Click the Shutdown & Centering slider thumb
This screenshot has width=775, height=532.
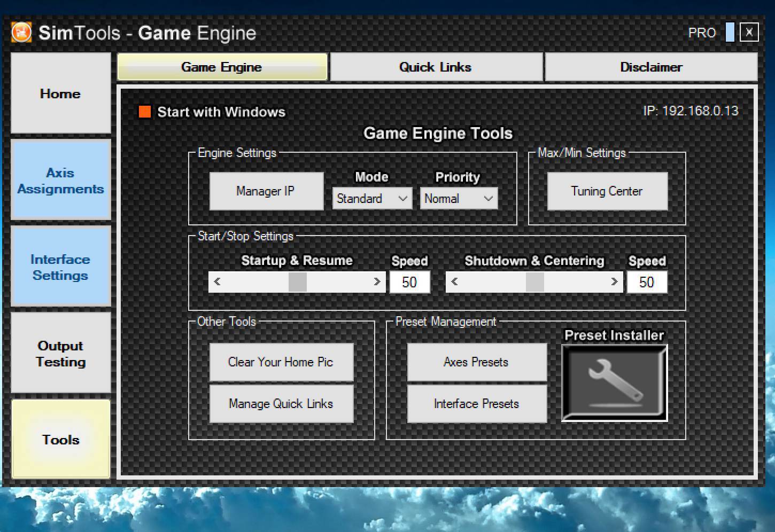point(534,281)
